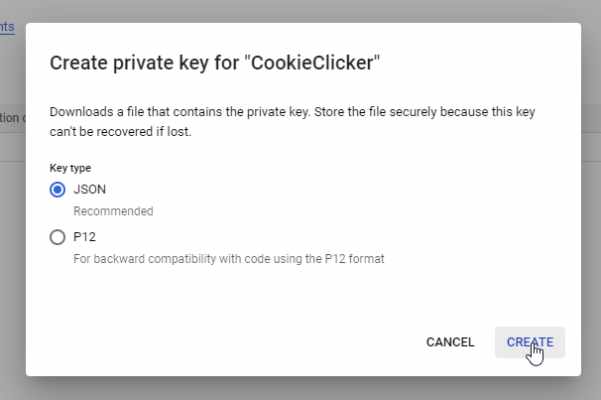Click the can't be recovered if lost line
The height and width of the screenshot is (400, 601).
pyautogui.click(x=120, y=132)
